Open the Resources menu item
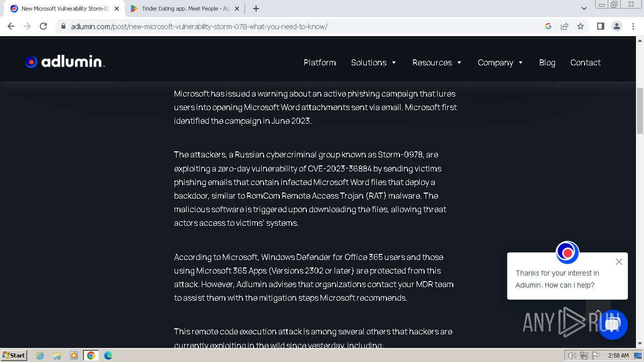 (x=432, y=62)
